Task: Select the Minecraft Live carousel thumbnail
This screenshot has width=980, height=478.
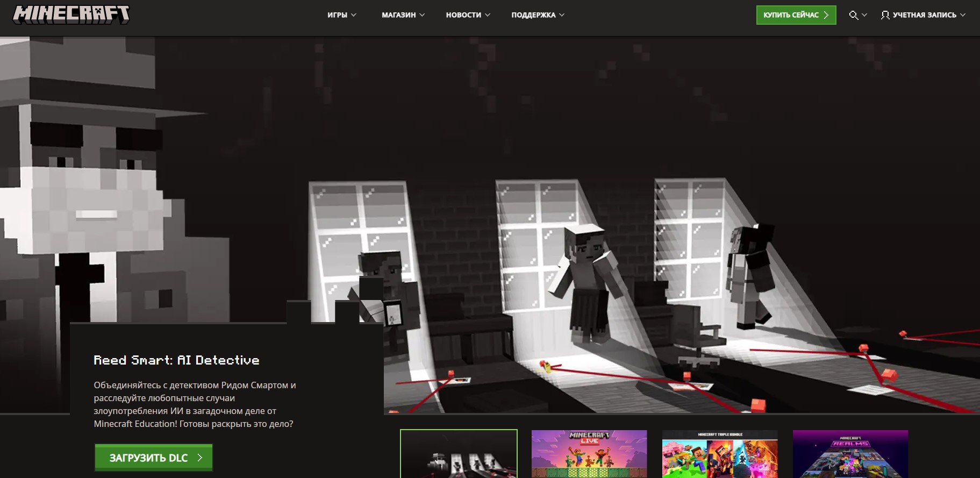Action: coord(589,453)
